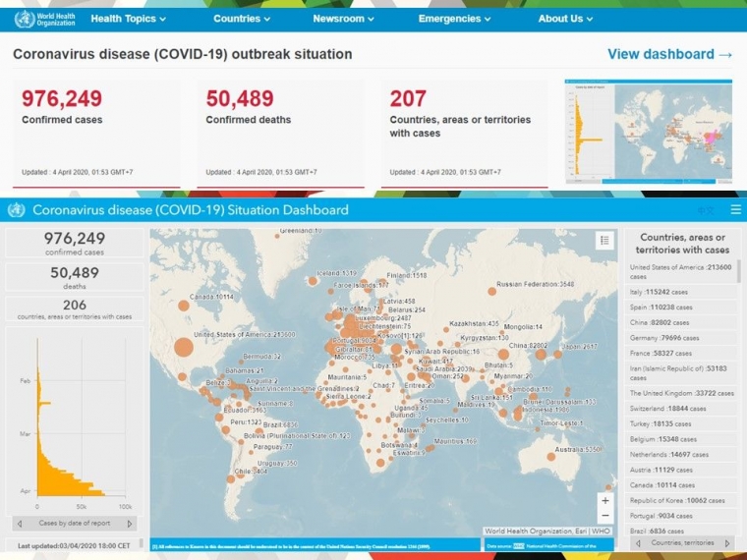The width and height of the screenshot is (747, 560).
Task: Click the United States case bubble on map
Action: [x=184, y=347]
